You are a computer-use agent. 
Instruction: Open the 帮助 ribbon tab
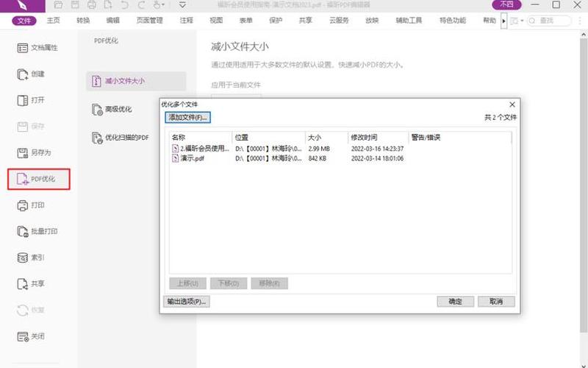(490, 21)
